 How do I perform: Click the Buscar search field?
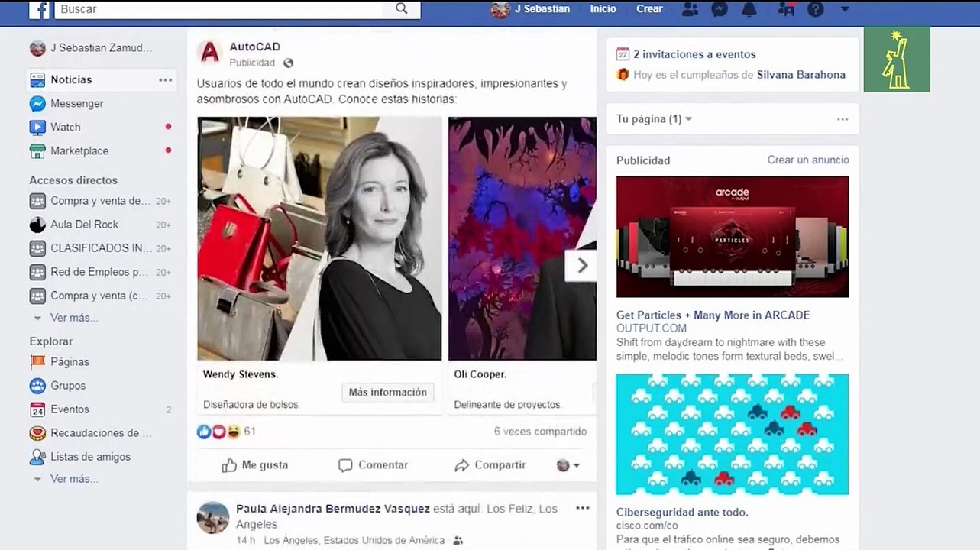coord(221,9)
